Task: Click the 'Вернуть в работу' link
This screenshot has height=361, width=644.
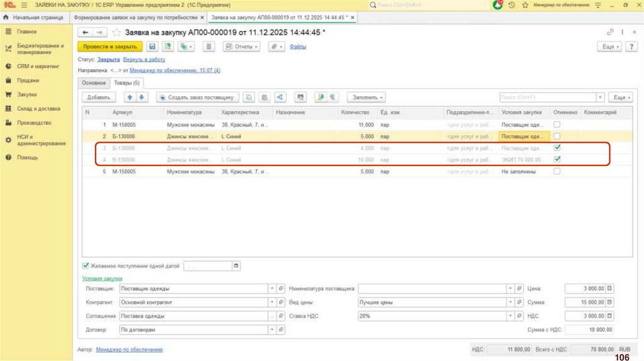Action: 144,60
